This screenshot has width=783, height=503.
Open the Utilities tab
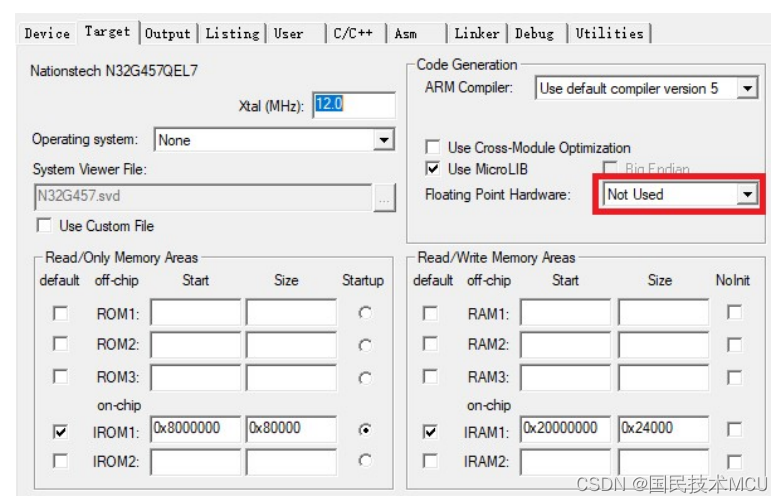[x=609, y=33]
